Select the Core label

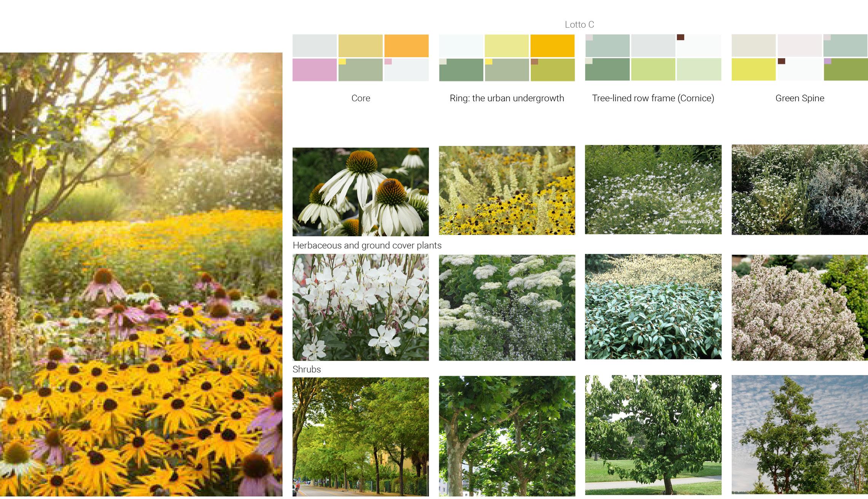361,98
